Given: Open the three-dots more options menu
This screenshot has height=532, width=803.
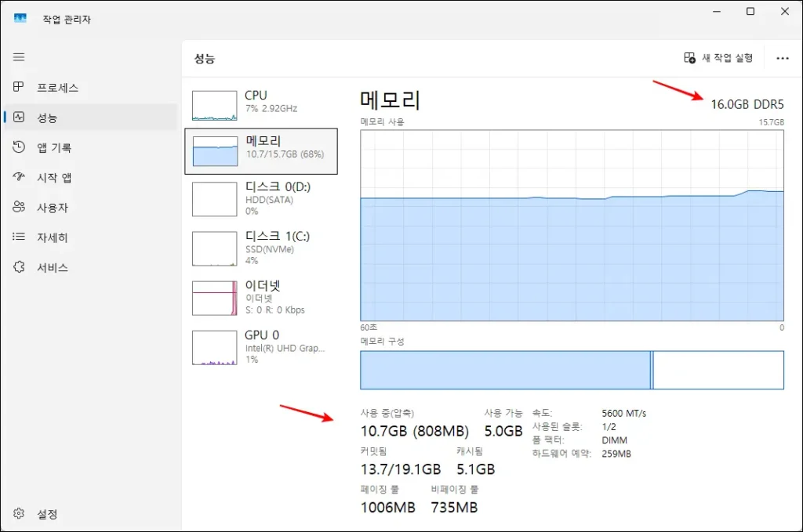Looking at the screenshot, I should click(x=783, y=58).
